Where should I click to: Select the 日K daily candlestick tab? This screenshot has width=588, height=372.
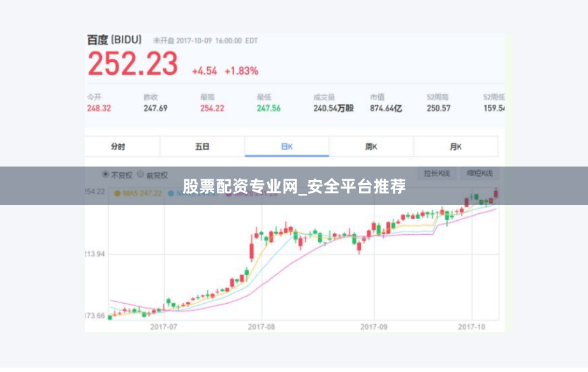(287, 146)
